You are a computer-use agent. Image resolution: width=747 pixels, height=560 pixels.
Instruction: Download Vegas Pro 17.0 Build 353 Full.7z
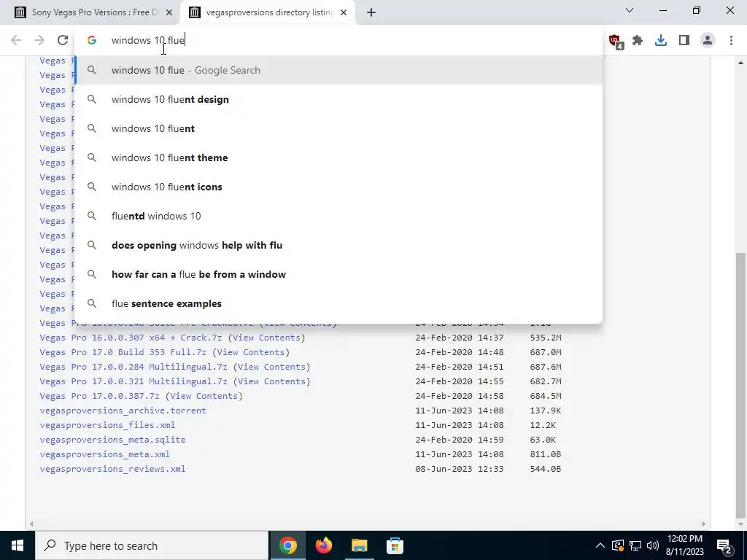point(123,352)
